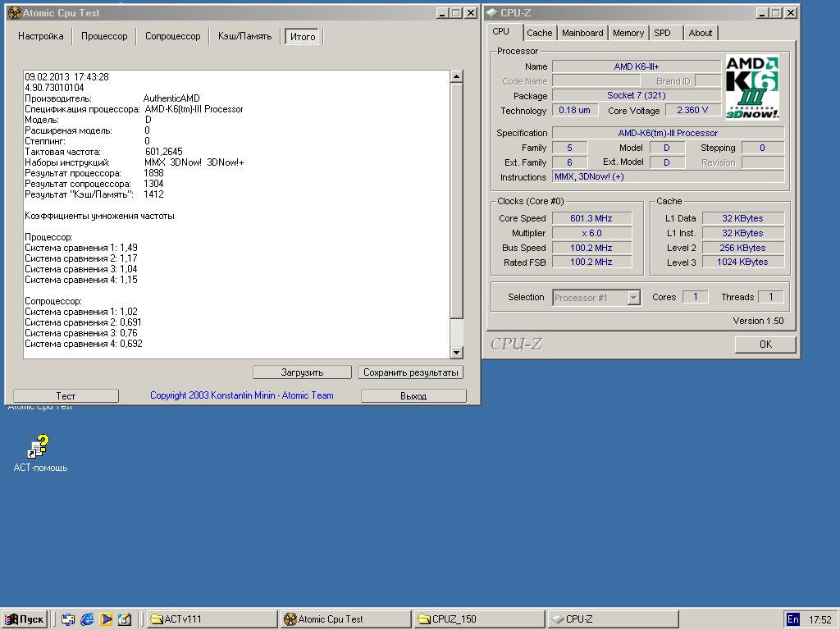Click the L1 Inst. 32 KBytes value
This screenshot has height=630, width=840.
[x=742, y=233]
